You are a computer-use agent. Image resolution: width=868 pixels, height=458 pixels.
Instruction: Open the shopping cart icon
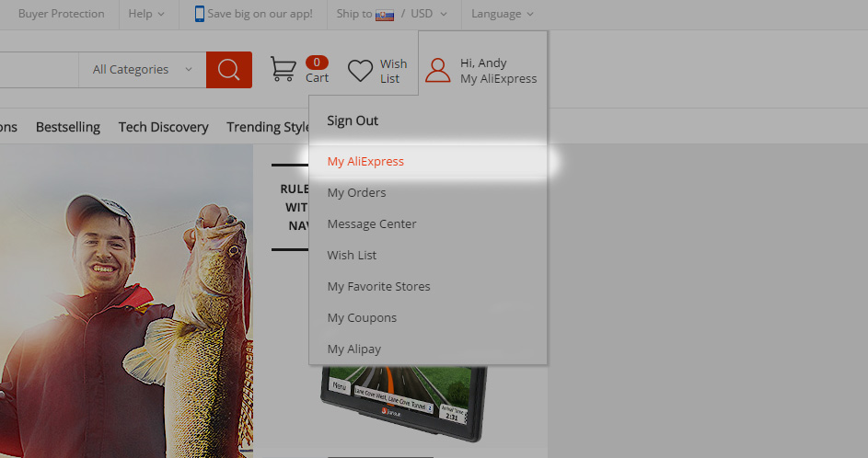click(283, 69)
